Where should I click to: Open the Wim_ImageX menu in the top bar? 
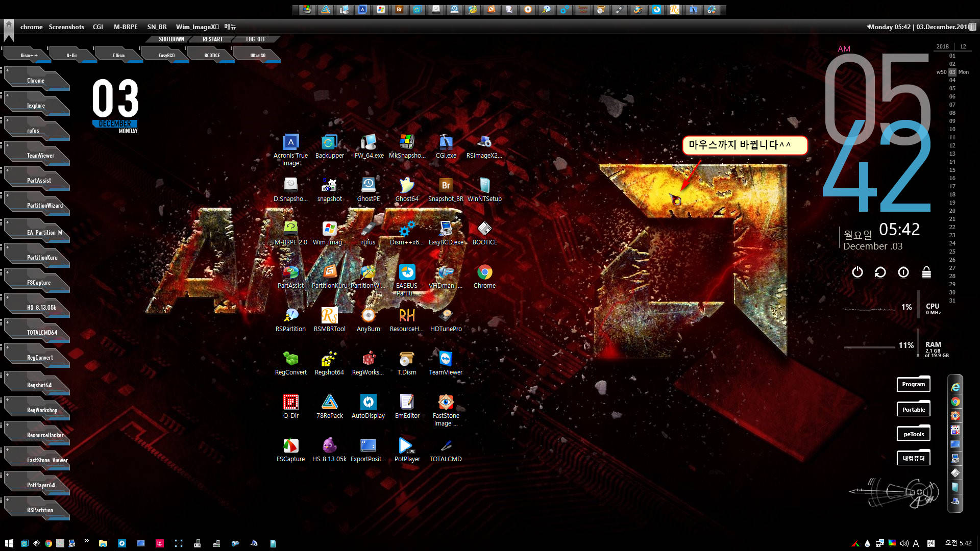(x=197, y=27)
